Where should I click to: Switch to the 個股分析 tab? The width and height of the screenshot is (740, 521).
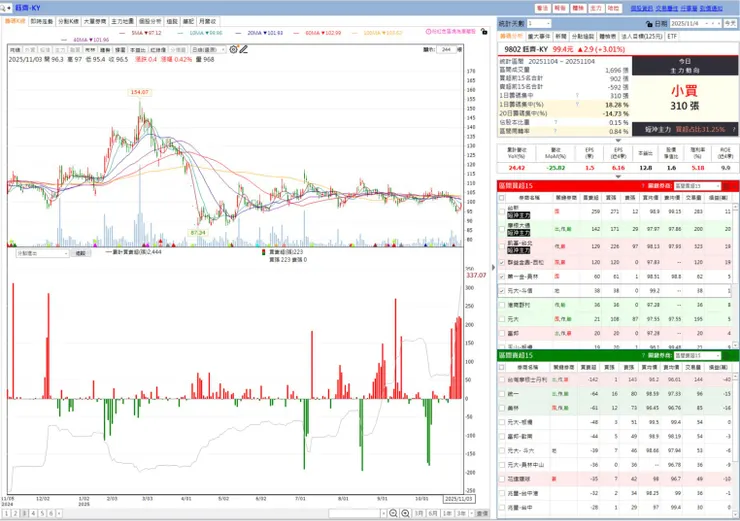point(150,21)
